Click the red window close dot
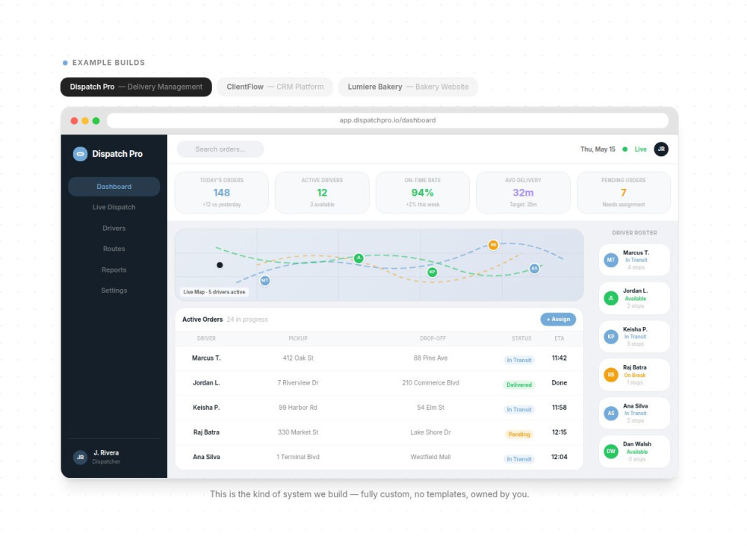 (x=74, y=120)
